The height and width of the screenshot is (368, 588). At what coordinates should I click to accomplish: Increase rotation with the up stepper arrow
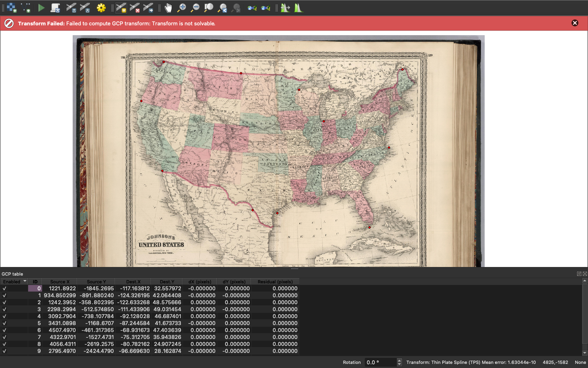click(x=399, y=360)
